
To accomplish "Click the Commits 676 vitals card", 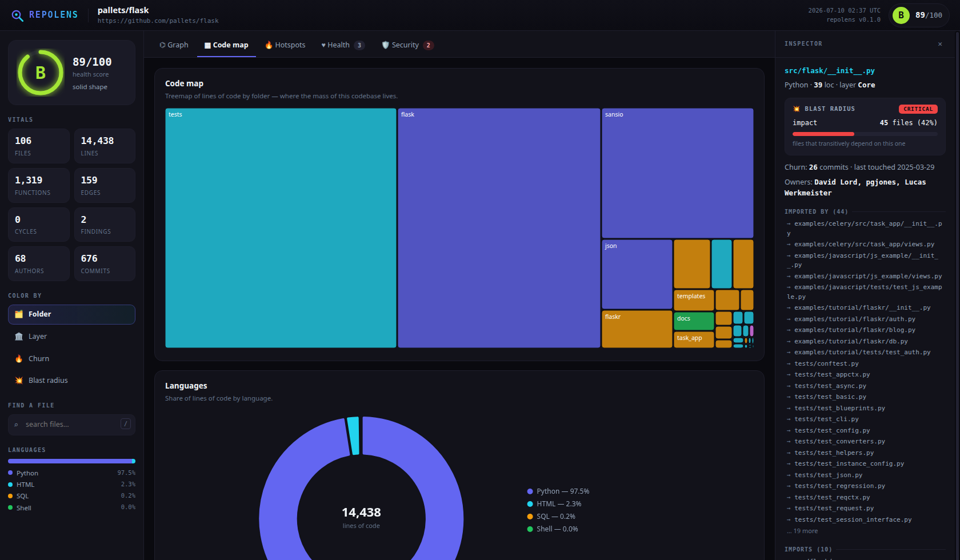I will coord(105,263).
